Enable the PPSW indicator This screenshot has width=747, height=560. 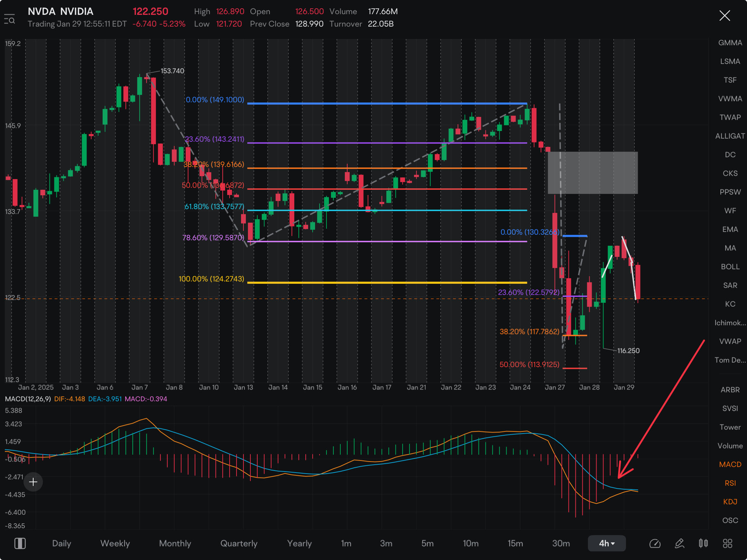tap(730, 192)
